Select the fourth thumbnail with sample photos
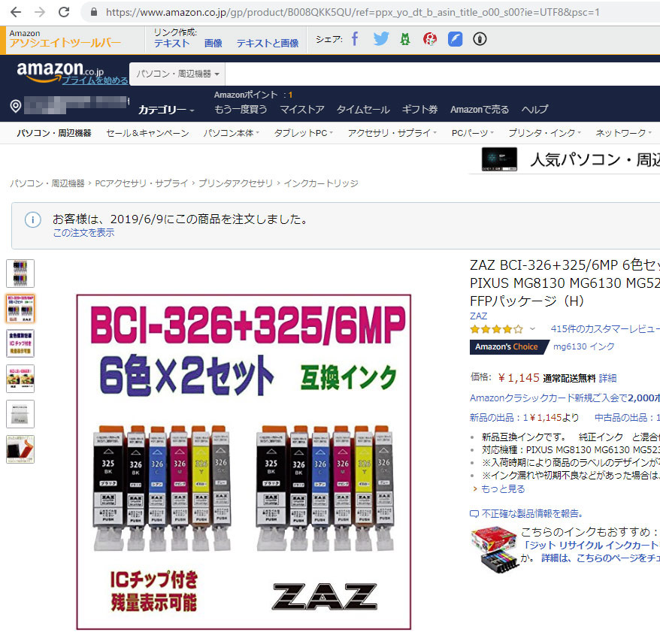 (20, 379)
